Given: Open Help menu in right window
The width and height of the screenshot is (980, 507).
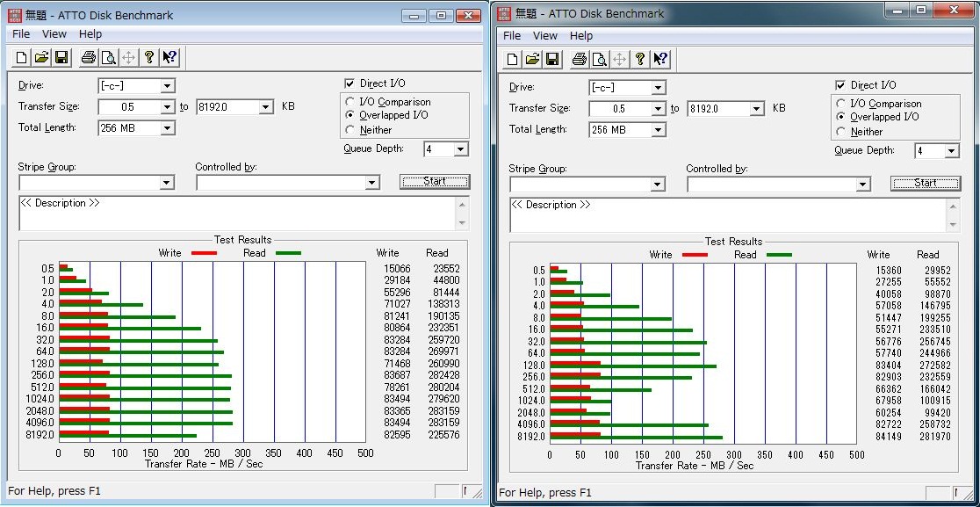Looking at the screenshot, I should click(581, 36).
